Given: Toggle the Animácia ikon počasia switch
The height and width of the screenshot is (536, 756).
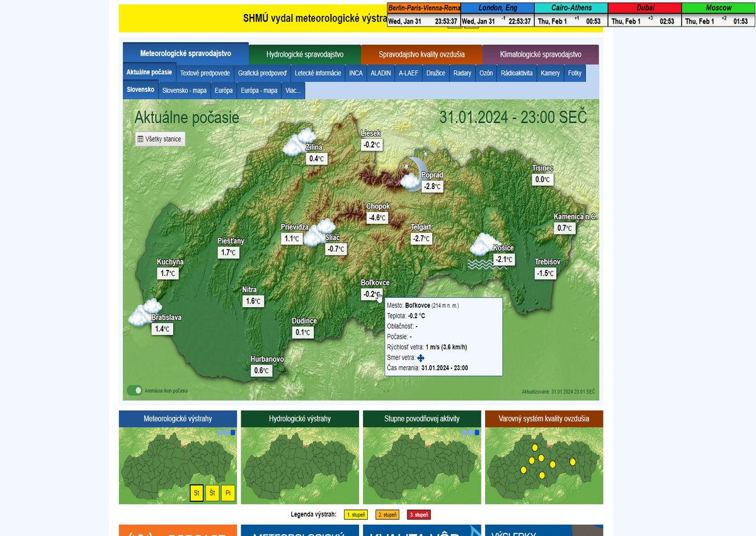Looking at the screenshot, I should point(134,390).
